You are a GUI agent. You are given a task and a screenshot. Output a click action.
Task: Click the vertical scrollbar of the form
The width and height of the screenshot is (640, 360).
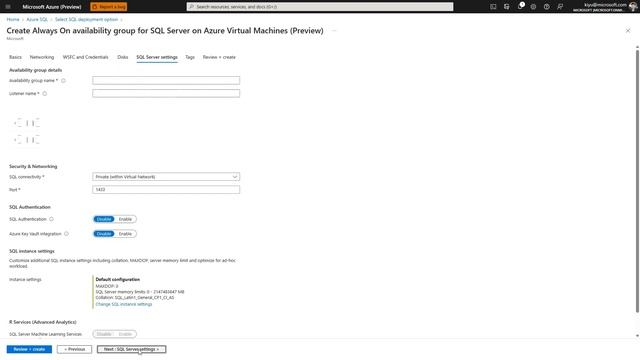pos(637,182)
